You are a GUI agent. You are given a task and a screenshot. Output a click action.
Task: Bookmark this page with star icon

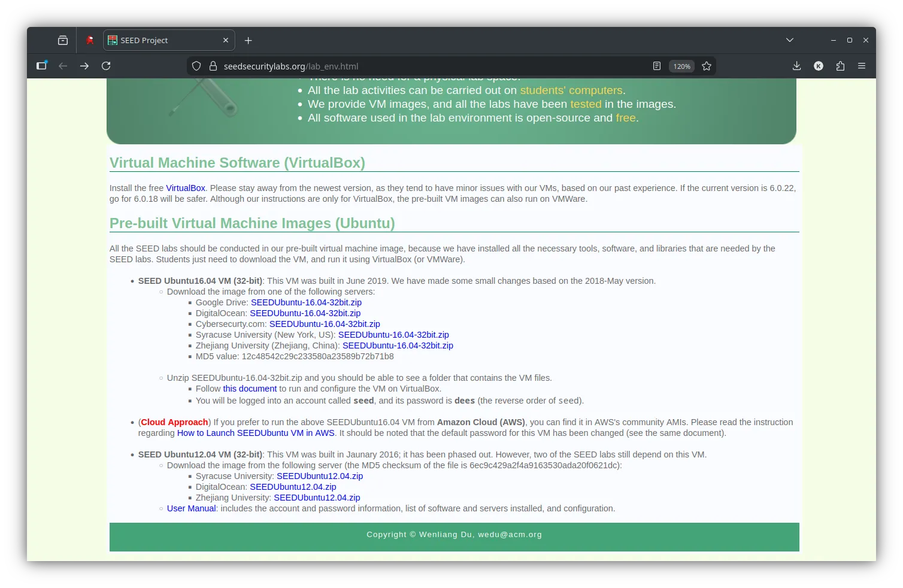click(x=707, y=66)
